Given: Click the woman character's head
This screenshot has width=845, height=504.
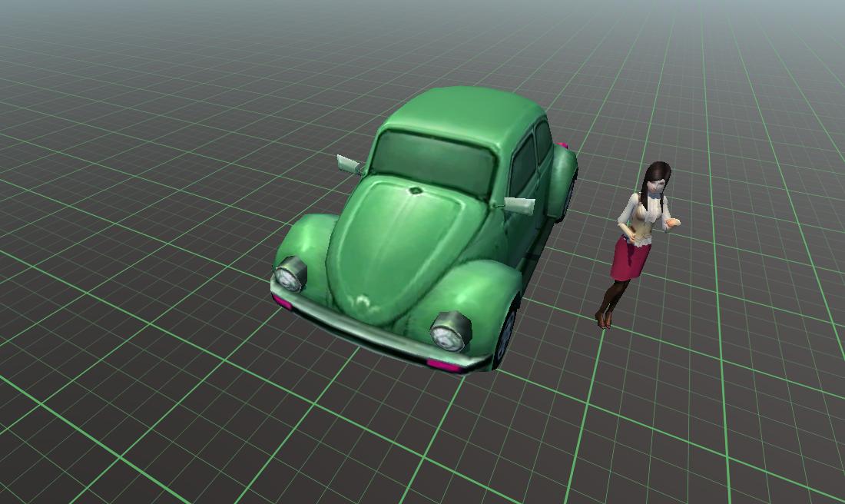Looking at the screenshot, I should click(654, 178).
